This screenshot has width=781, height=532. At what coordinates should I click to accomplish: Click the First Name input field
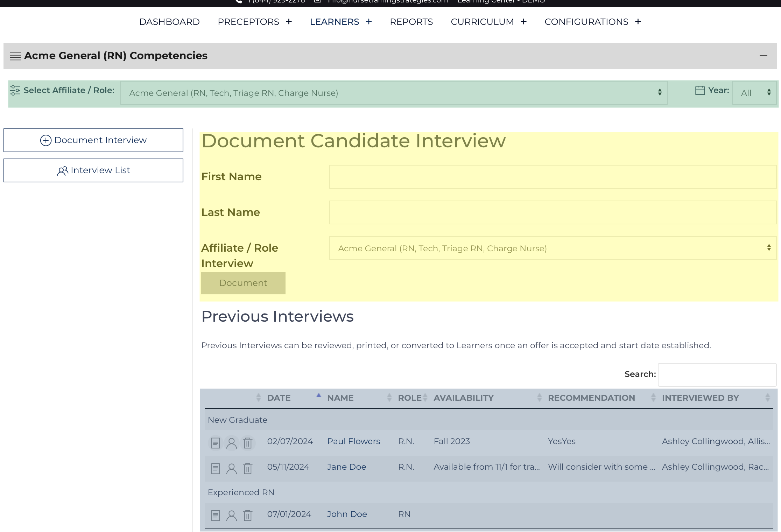(x=552, y=176)
